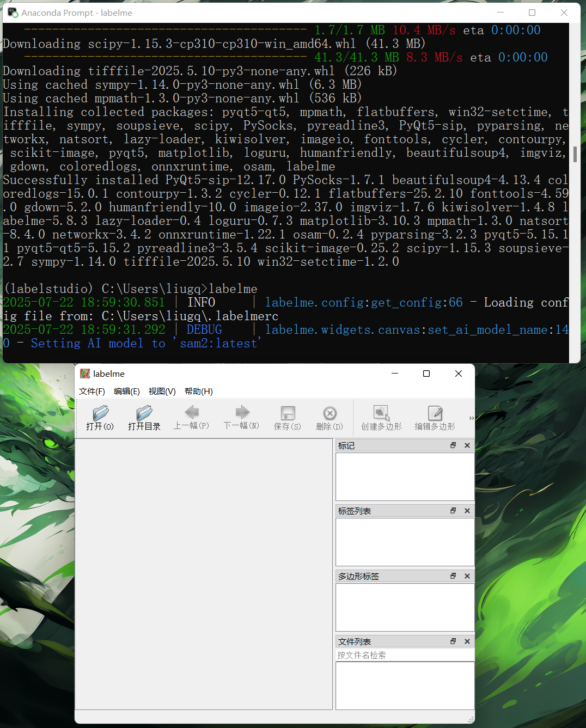Close the 标签列表 panel
Viewport: 586px width, 728px height.
(467, 511)
